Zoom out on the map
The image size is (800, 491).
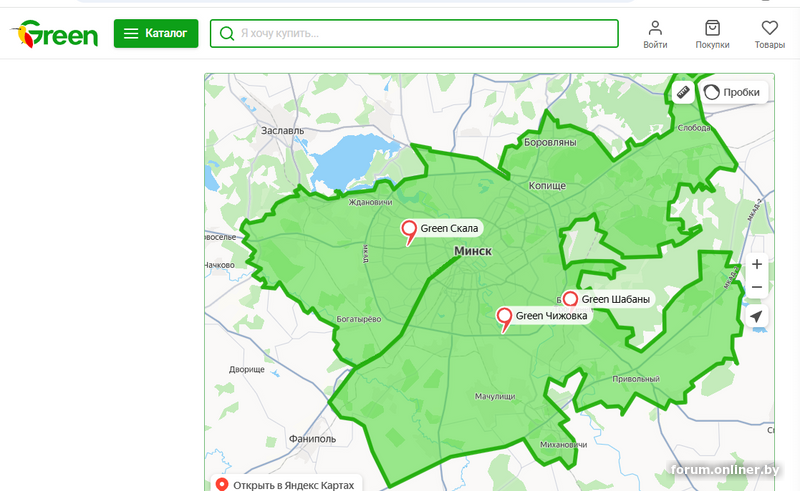pyautogui.click(x=757, y=287)
